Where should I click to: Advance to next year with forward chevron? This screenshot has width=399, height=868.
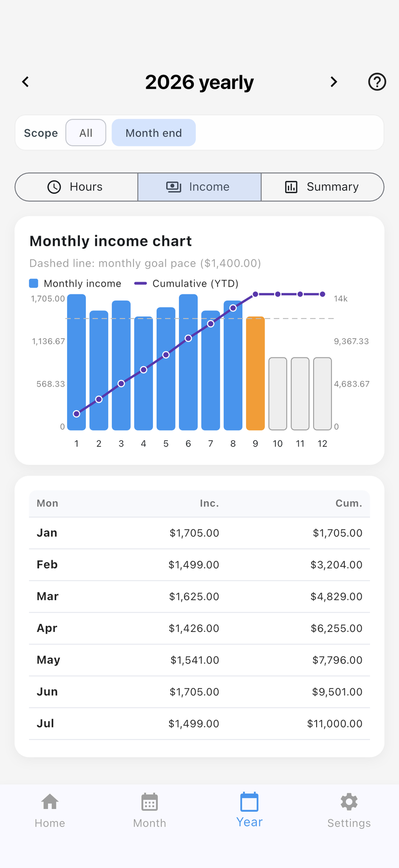[x=334, y=82]
